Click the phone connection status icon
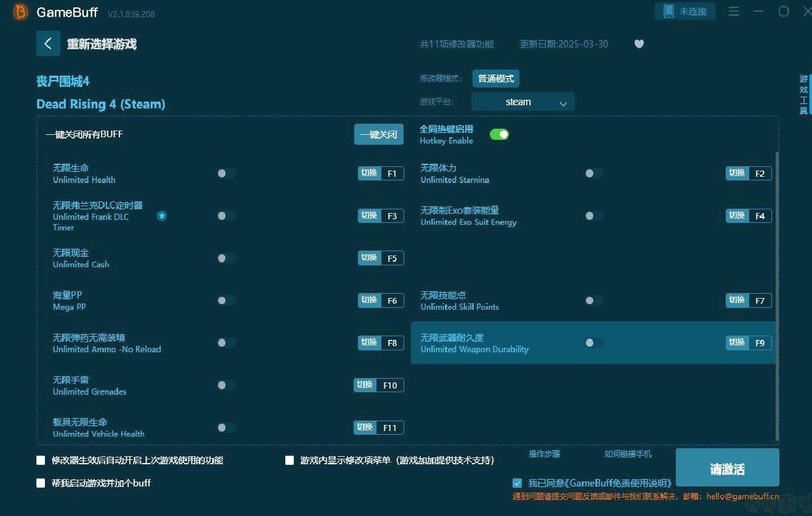Viewport: 812px width, 516px height. click(668, 11)
